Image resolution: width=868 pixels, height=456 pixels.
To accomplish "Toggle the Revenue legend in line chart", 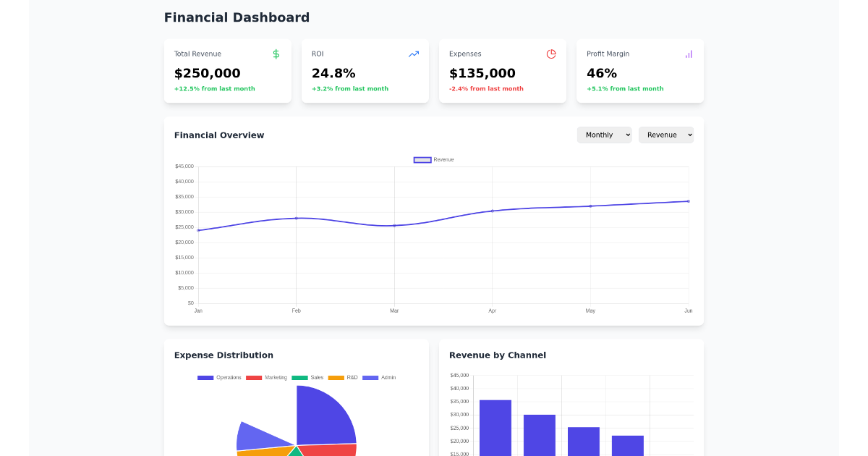I will coord(433,160).
